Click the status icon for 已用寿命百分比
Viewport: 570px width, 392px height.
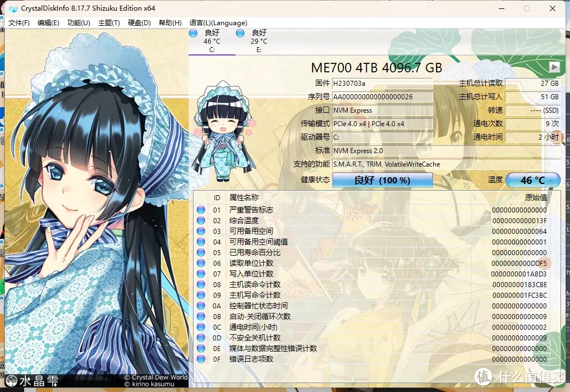coord(201,252)
